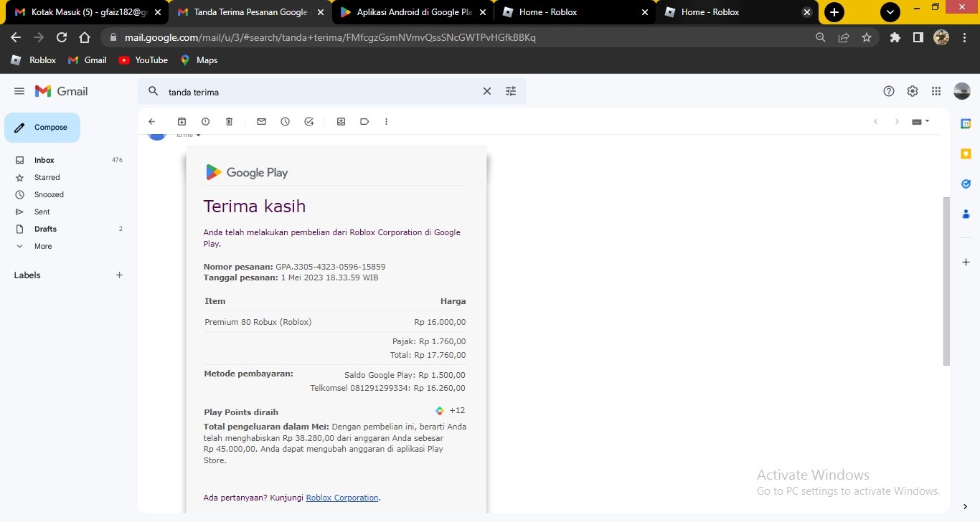Open Google Calendar side panel

pyautogui.click(x=966, y=124)
